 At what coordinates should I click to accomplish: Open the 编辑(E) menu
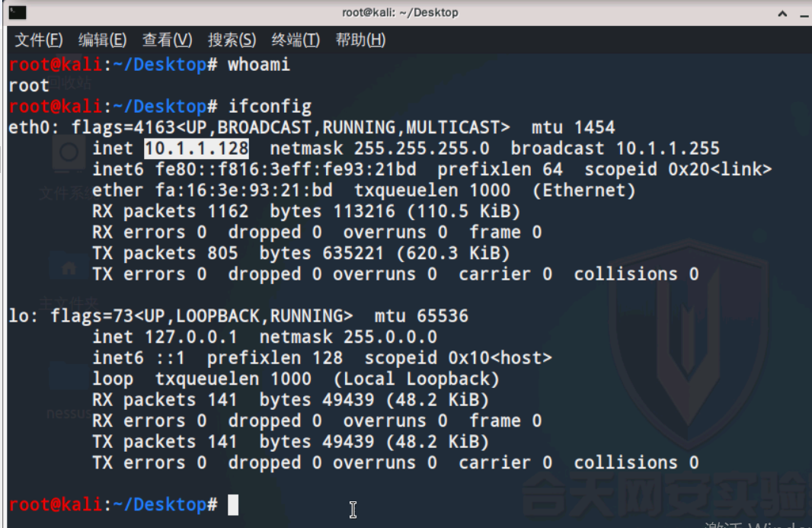tap(102, 40)
